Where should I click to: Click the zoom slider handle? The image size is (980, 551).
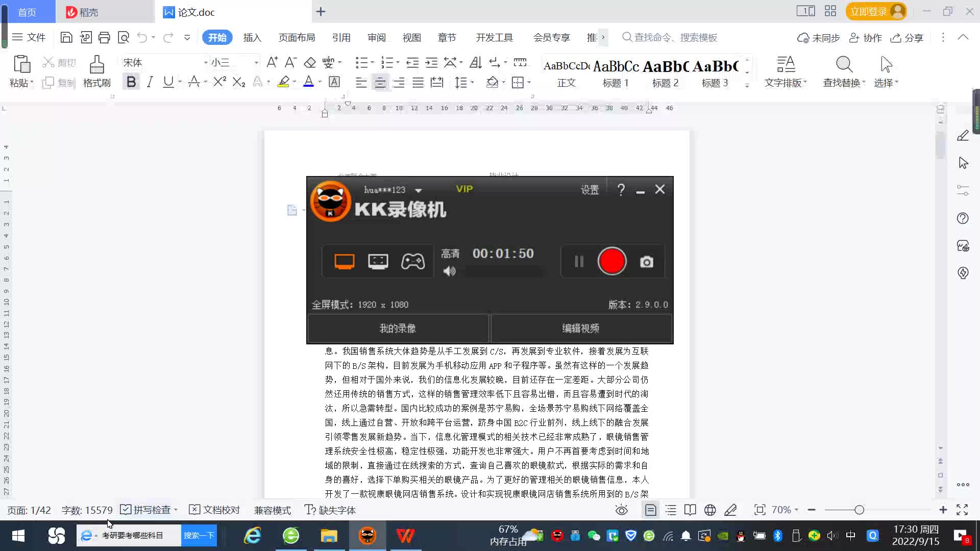point(859,510)
